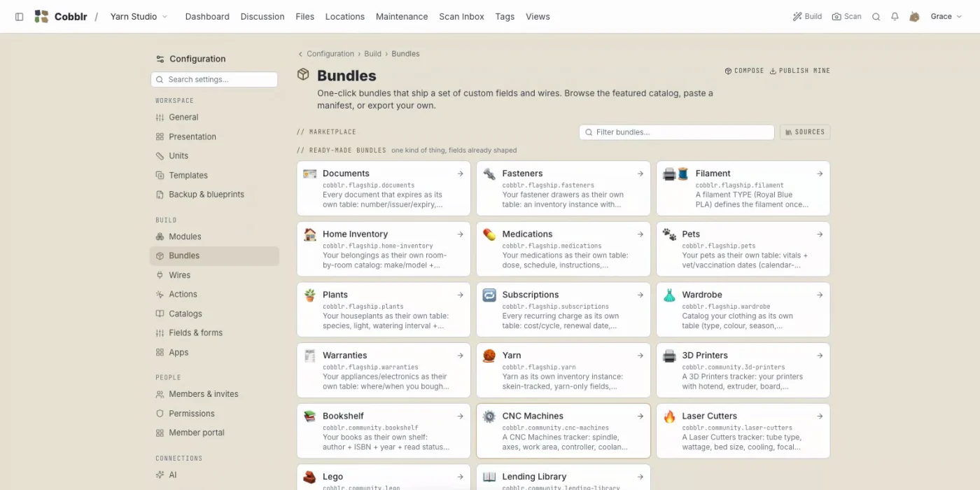
Task: Click the Cobblr logo
Action: 41,17
